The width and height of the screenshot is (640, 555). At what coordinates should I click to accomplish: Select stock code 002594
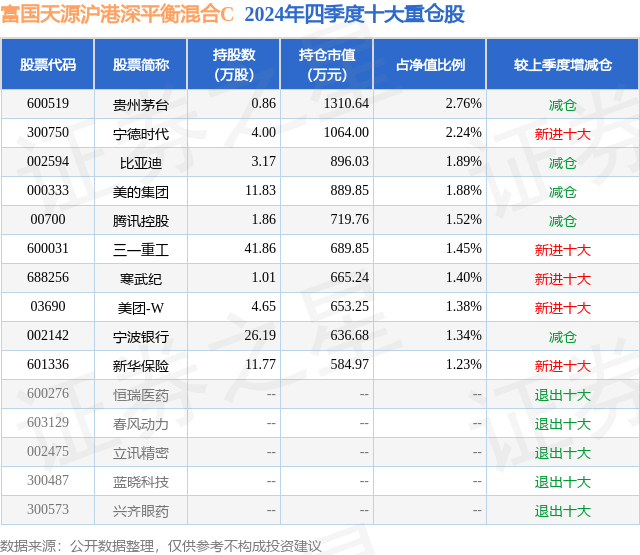coord(48,162)
